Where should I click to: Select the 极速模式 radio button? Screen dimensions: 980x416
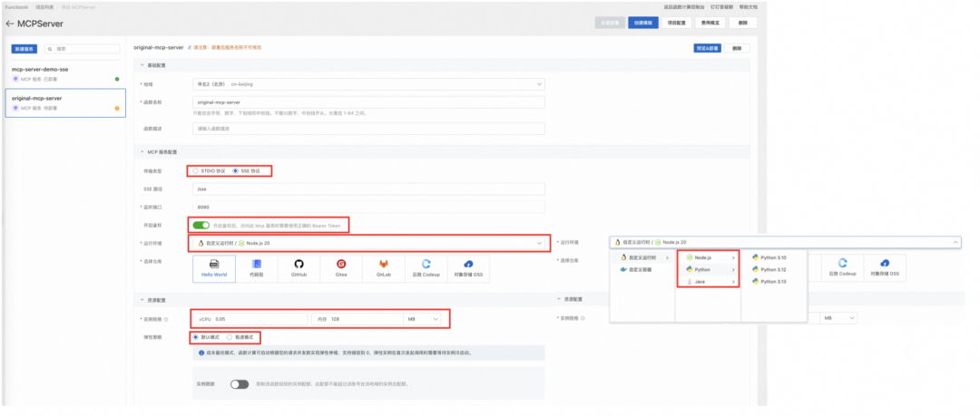click(229, 337)
